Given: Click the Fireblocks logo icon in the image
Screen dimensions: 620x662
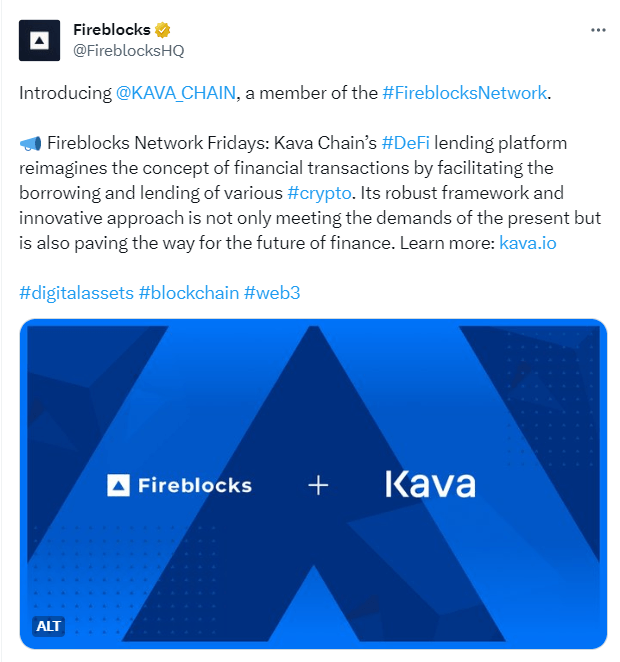Looking at the screenshot, I should [x=119, y=486].
